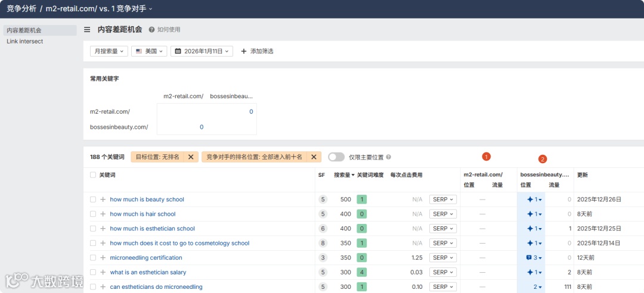
Task: Sort by 关键词难度 column header
Action: pyautogui.click(x=370, y=175)
